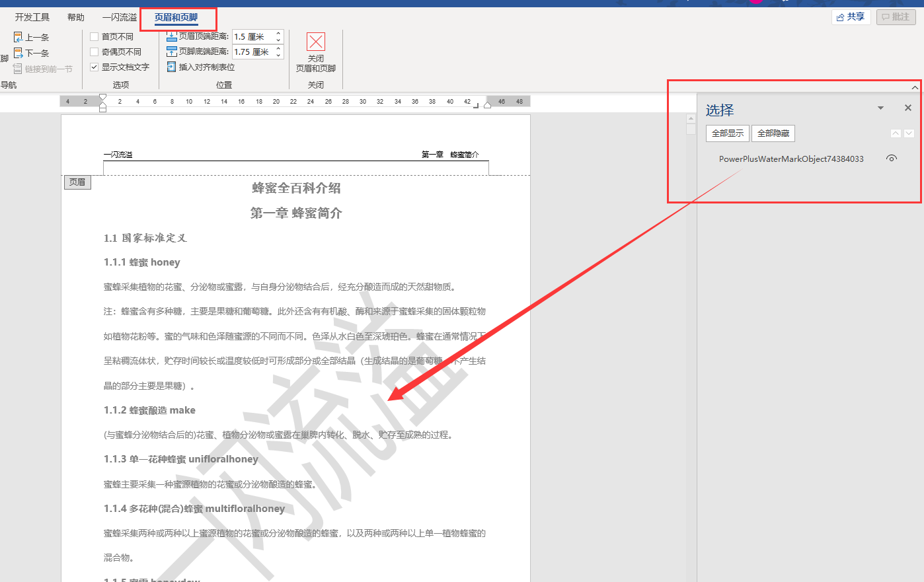Select PowerPlusWaterMarkObject74384033 in the selection list
This screenshot has width=924, height=582.
click(x=791, y=159)
